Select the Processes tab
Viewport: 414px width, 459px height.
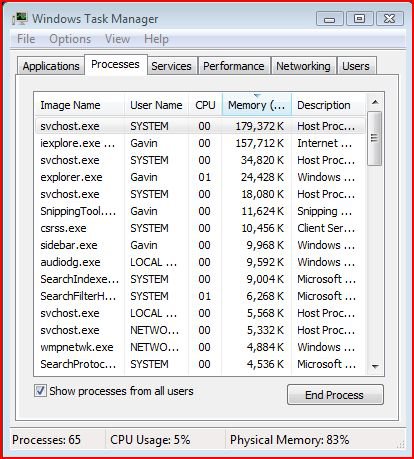coord(115,64)
